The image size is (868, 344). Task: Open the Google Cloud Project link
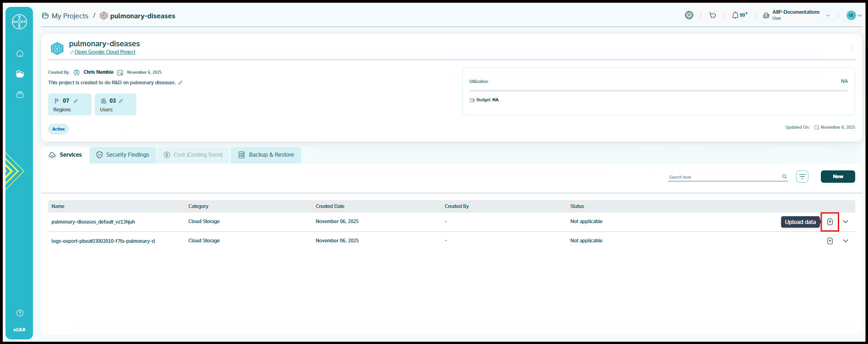tap(105, 52)
